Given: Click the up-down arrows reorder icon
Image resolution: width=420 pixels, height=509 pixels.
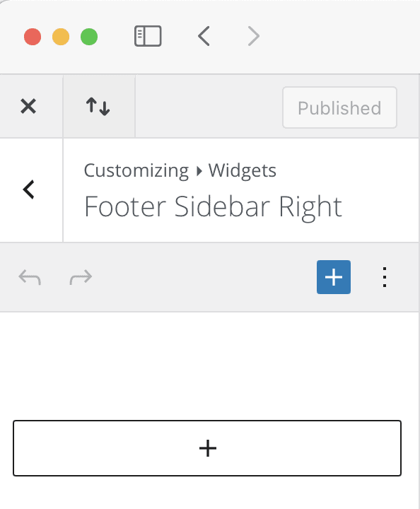Looking at the screenshot, I should point(98,107).
